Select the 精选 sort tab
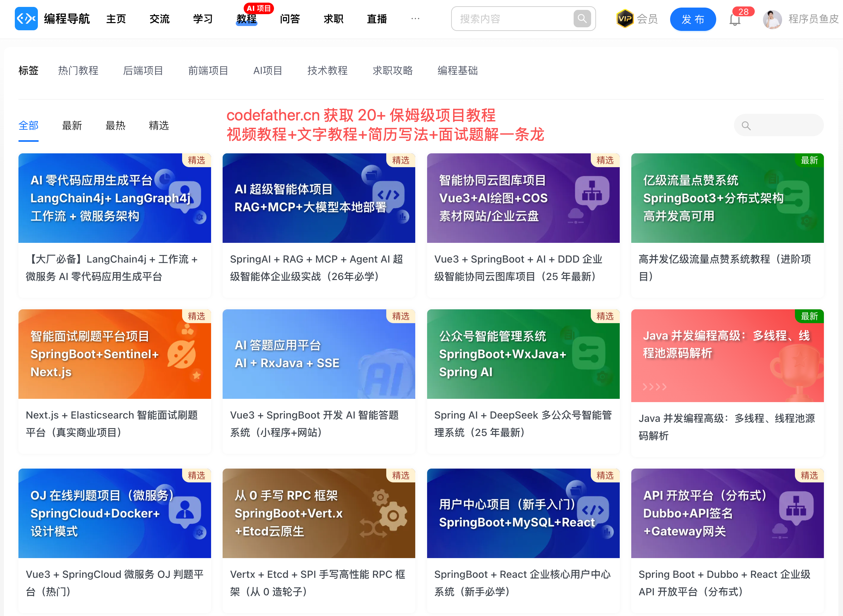 click(159, 126)
